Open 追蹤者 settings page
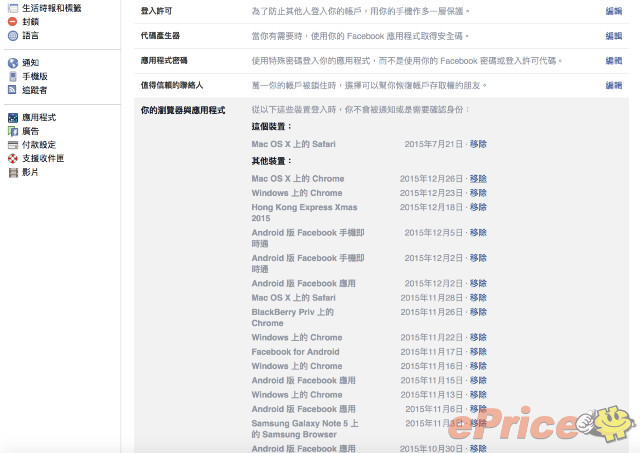This screenshot has width=640, height=453. pyautogui.click(x=35, y=90)
